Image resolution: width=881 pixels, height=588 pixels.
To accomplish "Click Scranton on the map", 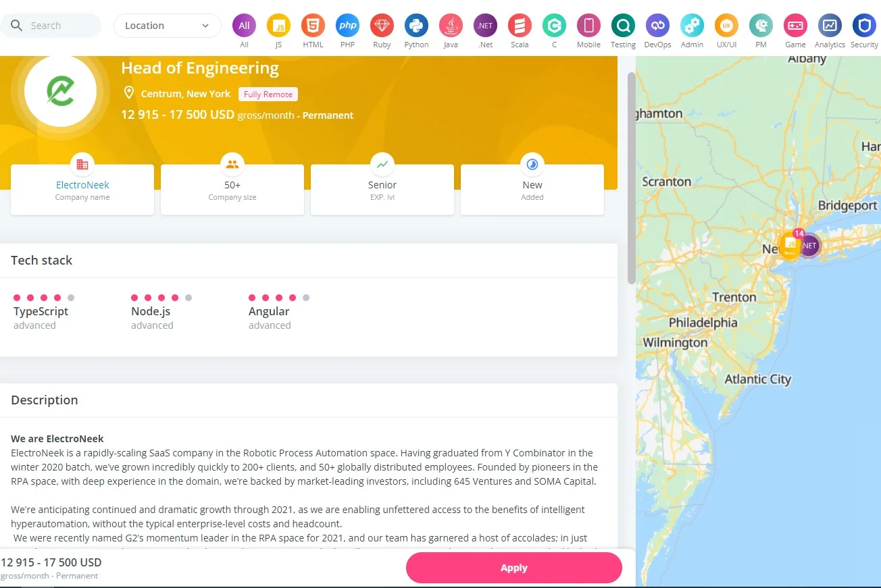I will (x=667, y=182).
